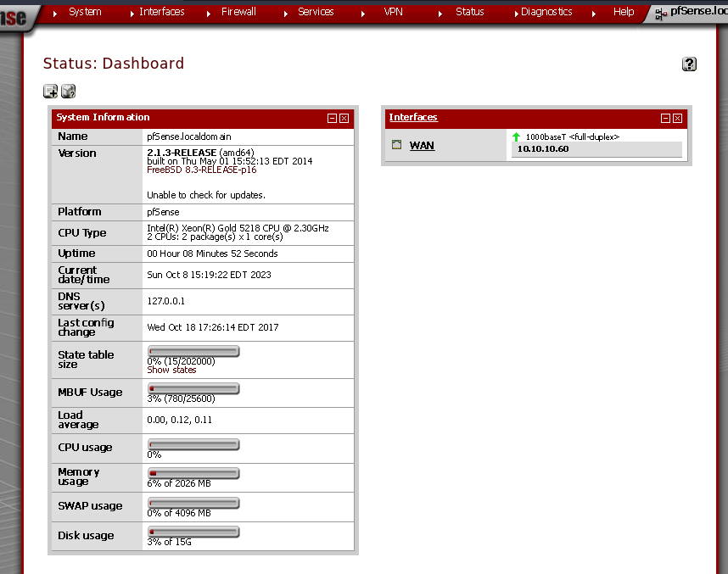This screenshot has width=728, height=574.
Task: Click the CPU usage progress bar
Action: (x=193, y=444)
